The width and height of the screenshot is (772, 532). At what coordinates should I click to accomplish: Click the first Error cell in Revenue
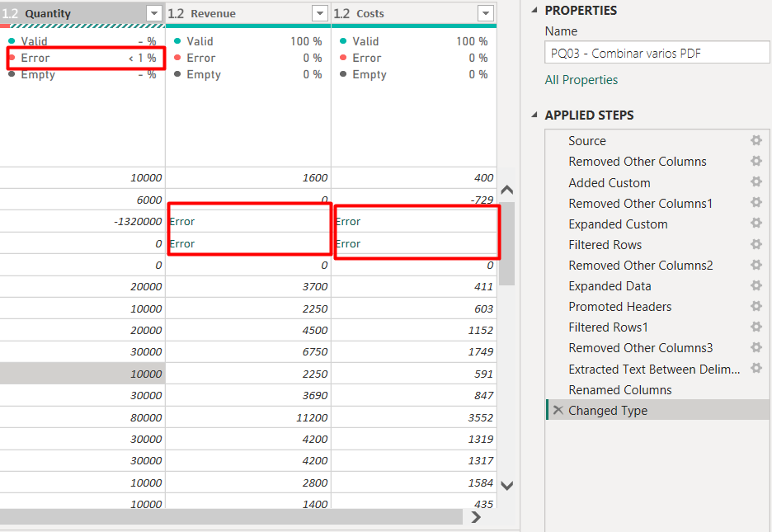pyautogui.click(x=247, y=221)
